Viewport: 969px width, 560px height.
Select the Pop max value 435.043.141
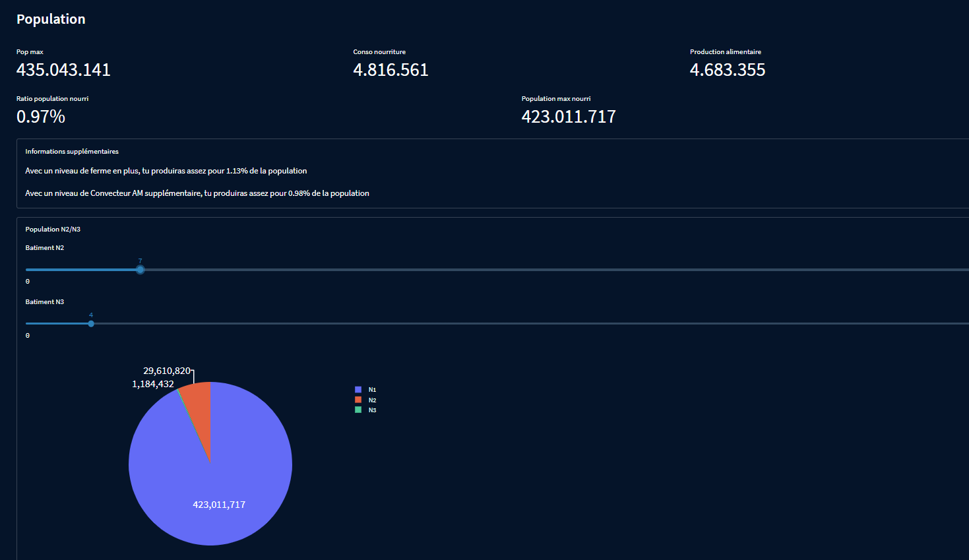coord(63,70)
